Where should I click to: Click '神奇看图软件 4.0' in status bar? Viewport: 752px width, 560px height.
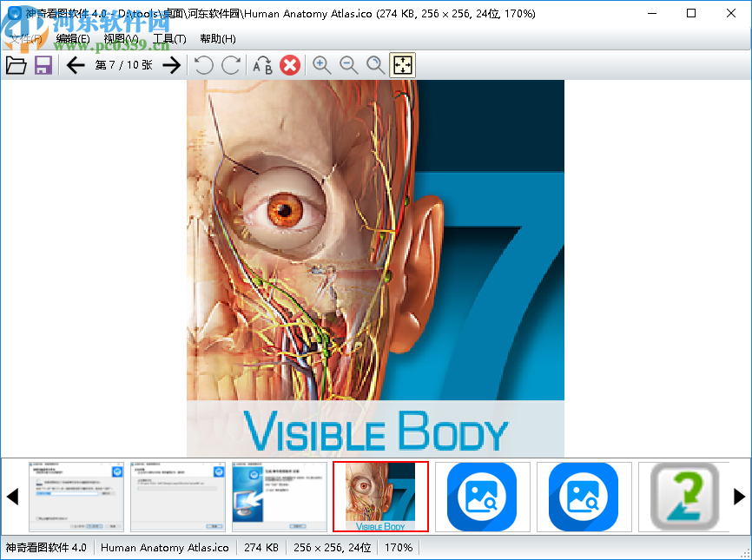pyautogui.click(x=46, y=548)
